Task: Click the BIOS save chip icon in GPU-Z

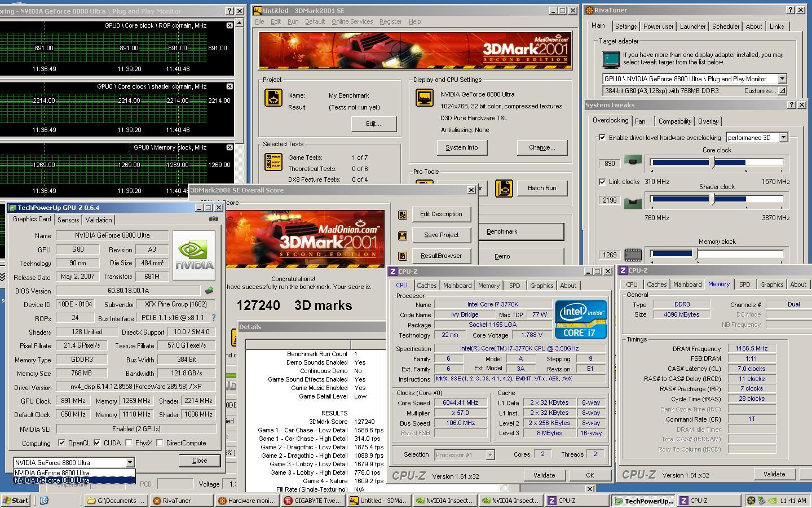Action: coord(209,291)
